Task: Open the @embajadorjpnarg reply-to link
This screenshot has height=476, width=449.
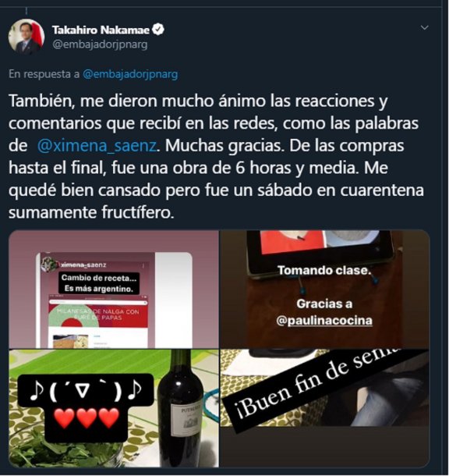Action: pos(130,74)
